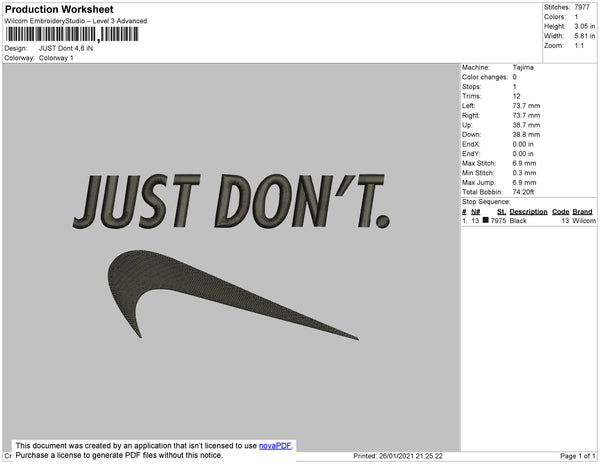The height and width of the screenshot is (464, 600).
Task: Select the Min Stitch value 0.3 mm
Action: (x=525, y=173)
